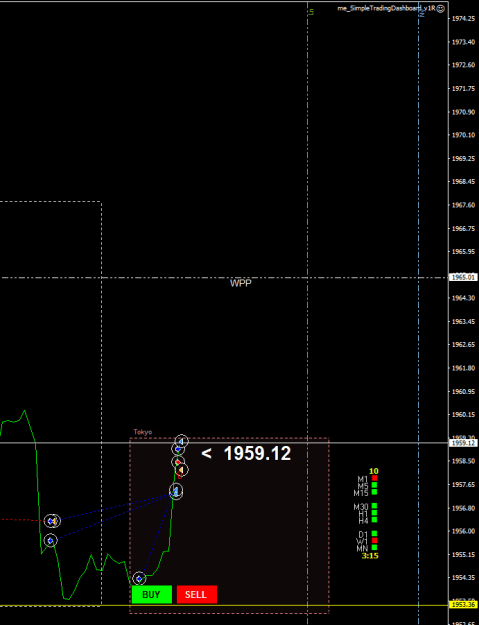This screenshot has width=479, height=625.
Task: Click the me_SimpleTradingDashboard expert name label
Action: tap(386, 8)
